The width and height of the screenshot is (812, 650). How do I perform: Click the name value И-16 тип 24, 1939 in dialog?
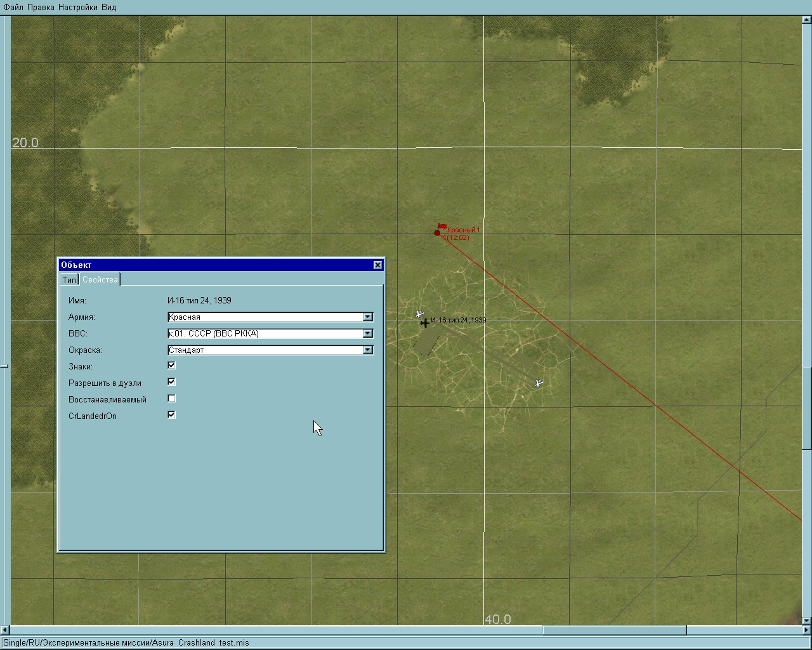click(x=199, y=300)
